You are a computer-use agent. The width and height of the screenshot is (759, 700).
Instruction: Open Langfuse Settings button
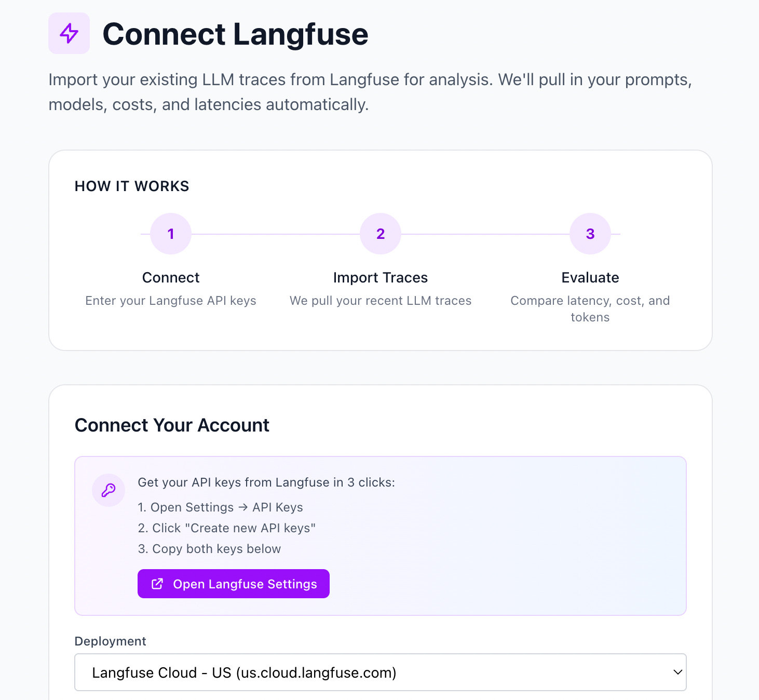point(234,584)
